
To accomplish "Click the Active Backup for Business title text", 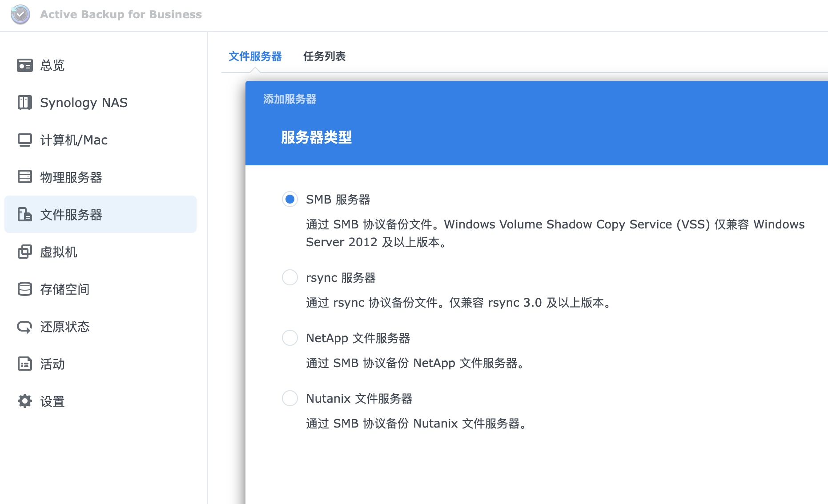I will [121, 14].
